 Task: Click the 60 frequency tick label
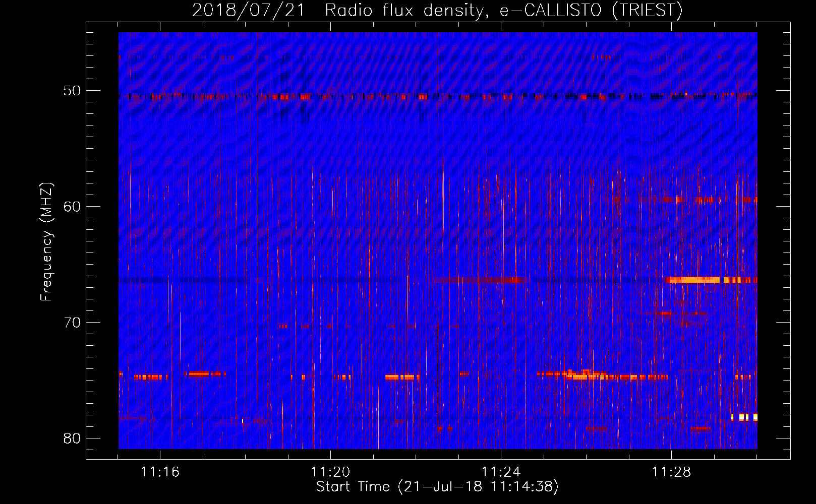click(72, 207)
